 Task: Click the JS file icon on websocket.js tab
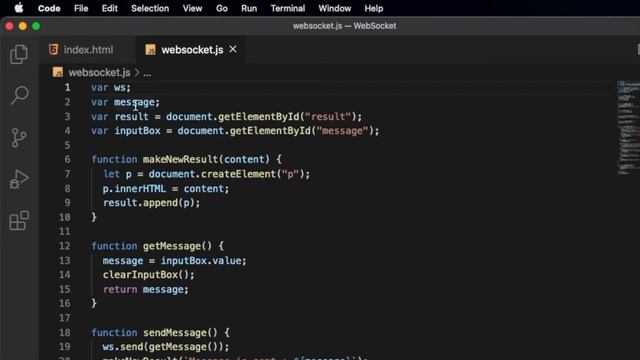pos(150,50)
